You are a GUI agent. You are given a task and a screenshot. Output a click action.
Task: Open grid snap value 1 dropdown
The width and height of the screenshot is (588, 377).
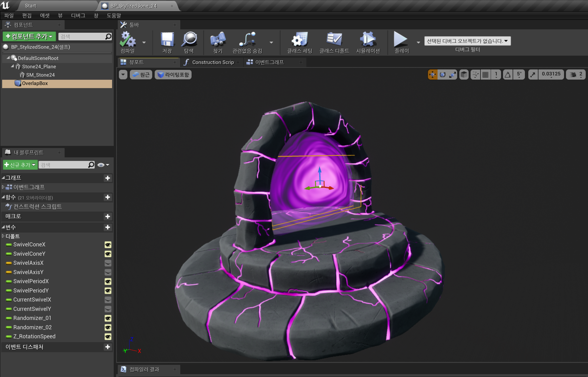(x=496, y=74)
